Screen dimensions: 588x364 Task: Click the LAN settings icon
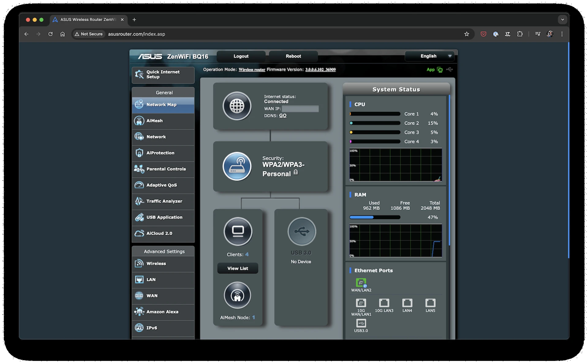point(139,280)
